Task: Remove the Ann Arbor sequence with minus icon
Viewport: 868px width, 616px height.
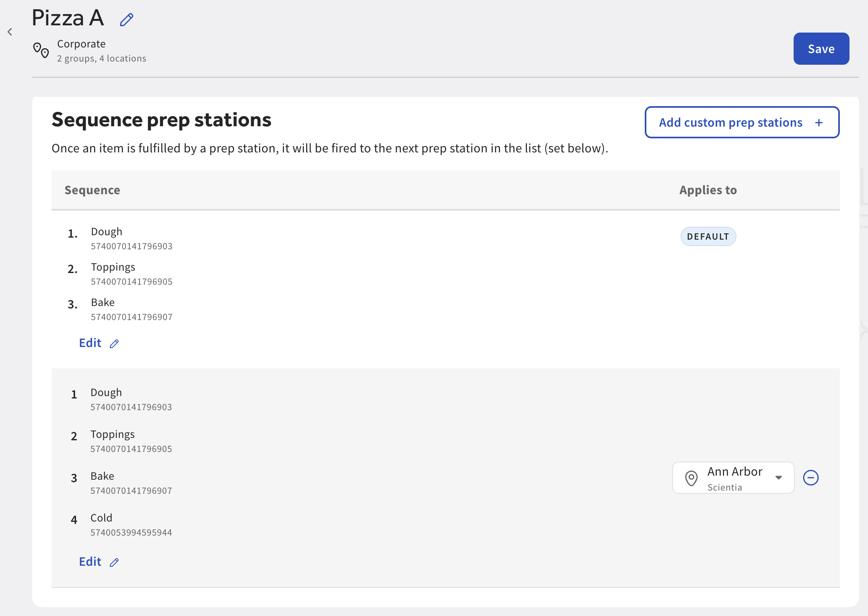Action: tap(811, 478)
